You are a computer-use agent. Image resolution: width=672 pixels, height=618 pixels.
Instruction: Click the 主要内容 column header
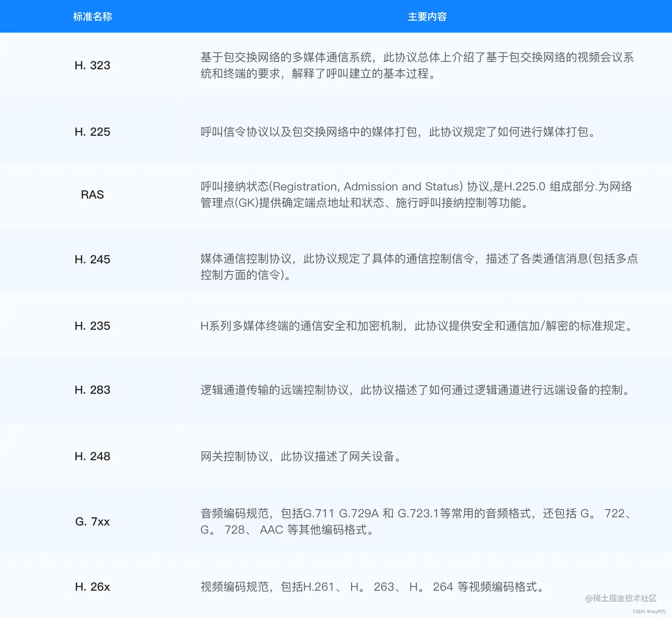coord(428,16)
